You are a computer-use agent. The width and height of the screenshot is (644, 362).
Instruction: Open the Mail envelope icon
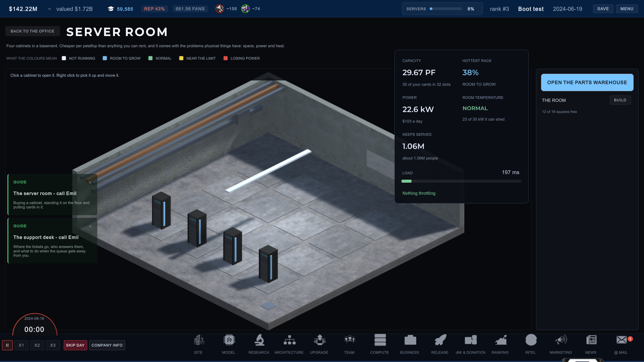coord(622,340)
